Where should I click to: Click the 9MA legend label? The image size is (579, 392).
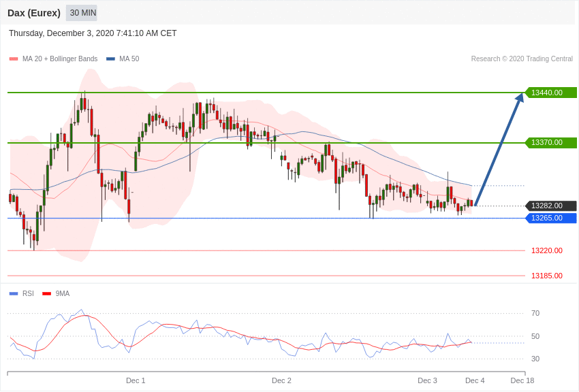(x=63, y=293)
